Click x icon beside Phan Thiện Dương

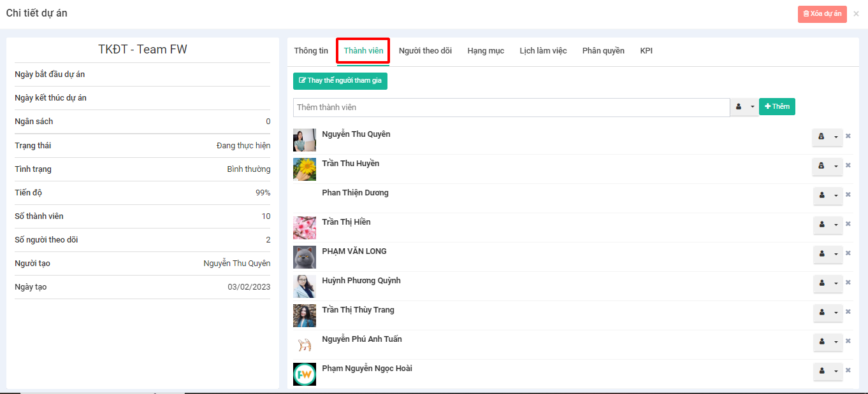[848, 195]
